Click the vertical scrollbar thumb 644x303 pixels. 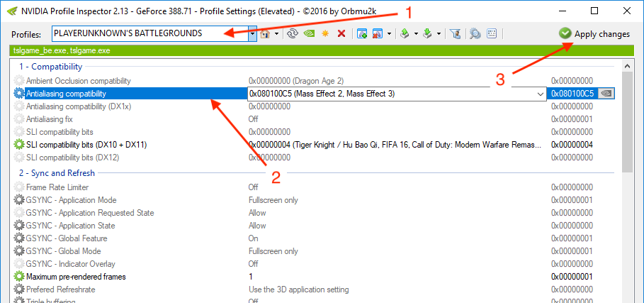coord(627,122)
